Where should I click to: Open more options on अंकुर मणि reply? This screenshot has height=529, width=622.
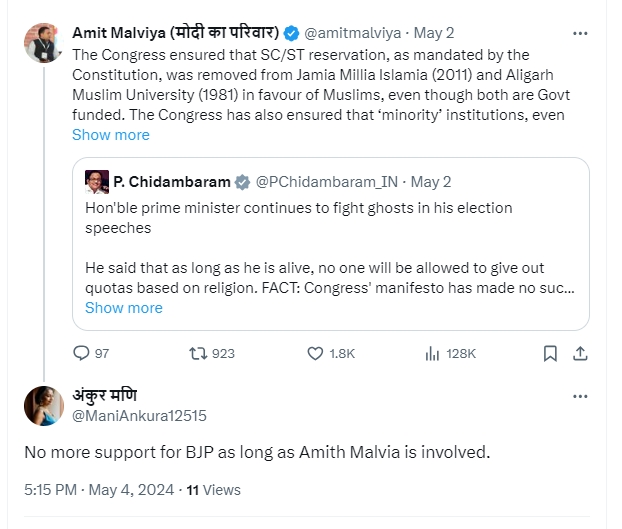[x=579, y=397]
